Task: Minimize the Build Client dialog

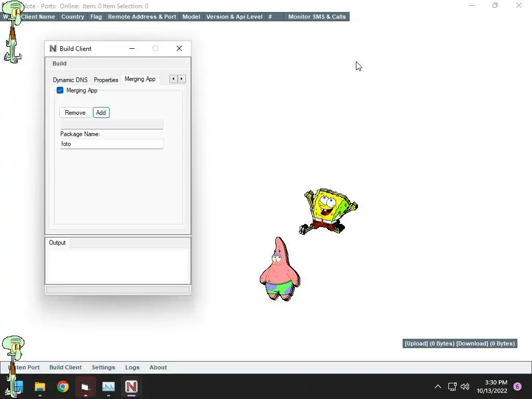Action: pos(132,48)
